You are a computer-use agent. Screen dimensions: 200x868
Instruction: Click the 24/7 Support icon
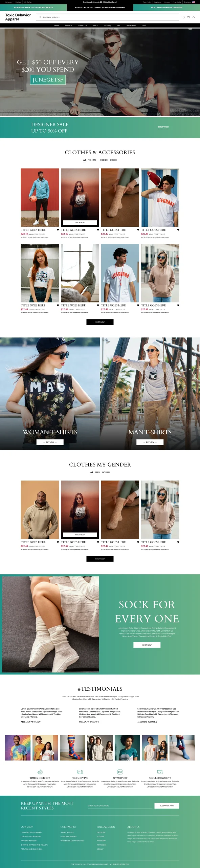pyautogui.click(x=120, y=772)
